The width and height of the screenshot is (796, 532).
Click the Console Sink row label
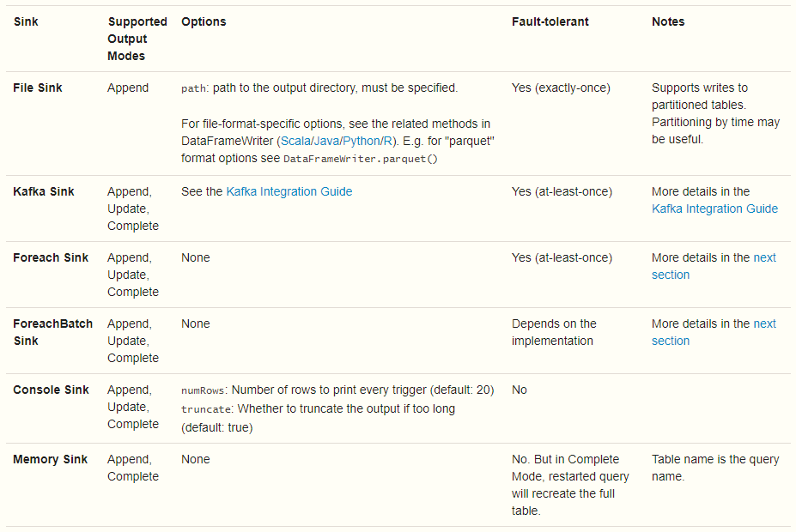tap(51, 390)
